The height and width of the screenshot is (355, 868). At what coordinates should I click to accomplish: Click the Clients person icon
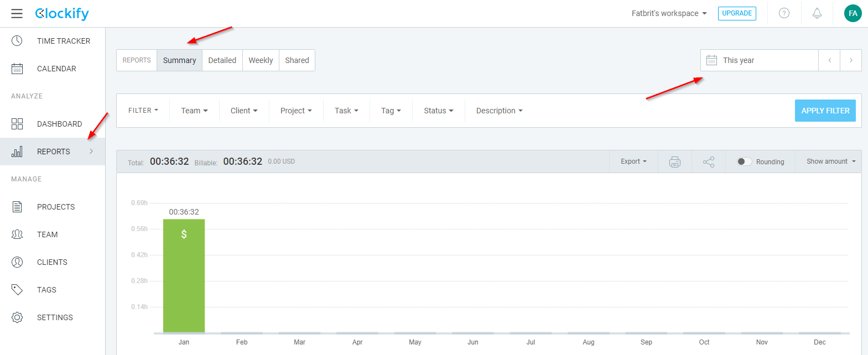pos(17,262)
